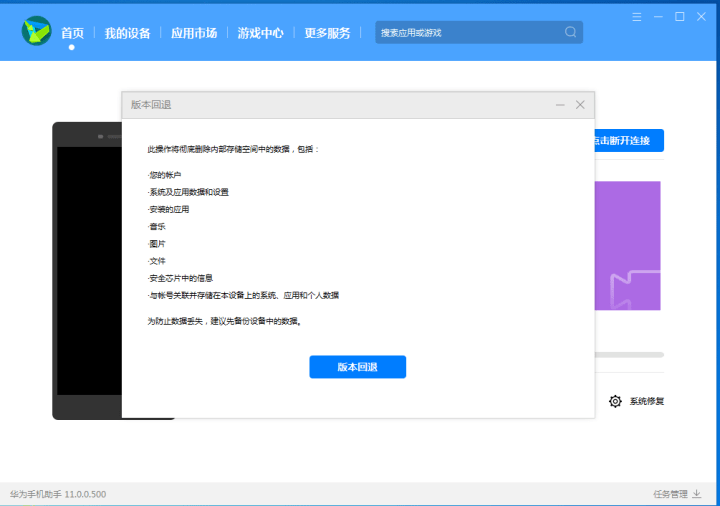The height and width of the screenshot is (506, 720).
Task: Click the 点击断开连接 button
Action: coord(629,141)
